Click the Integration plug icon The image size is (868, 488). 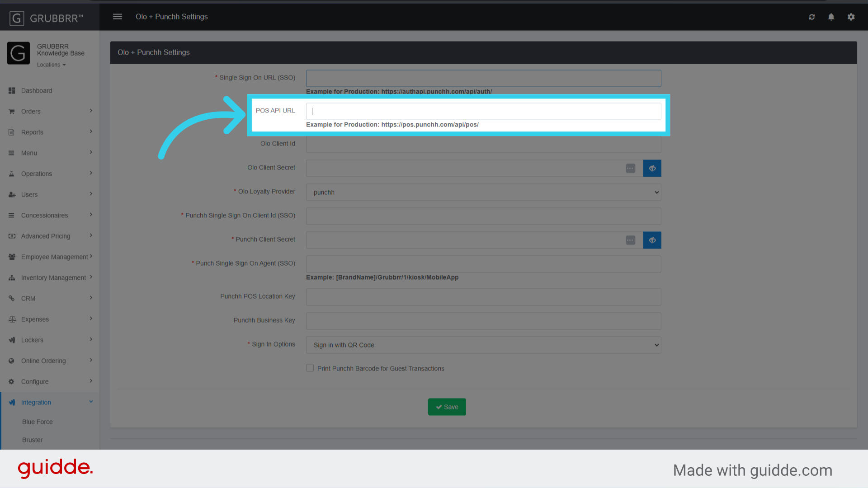point(12,403)
